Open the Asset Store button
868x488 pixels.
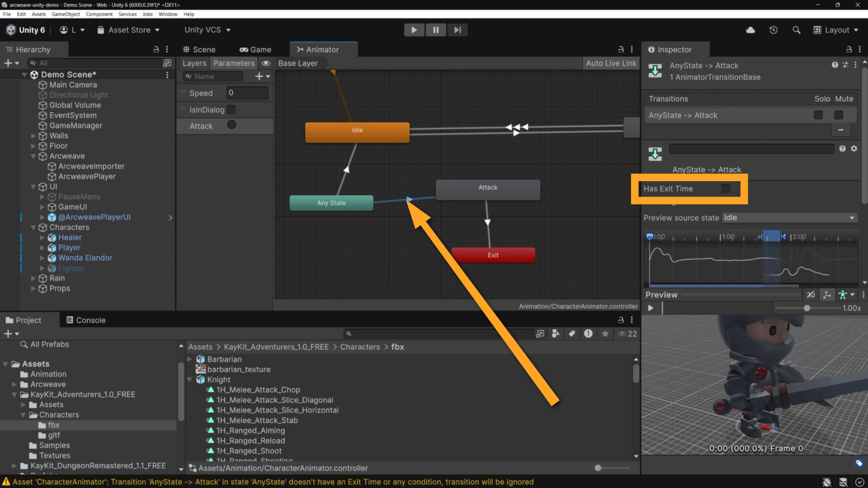129,30
